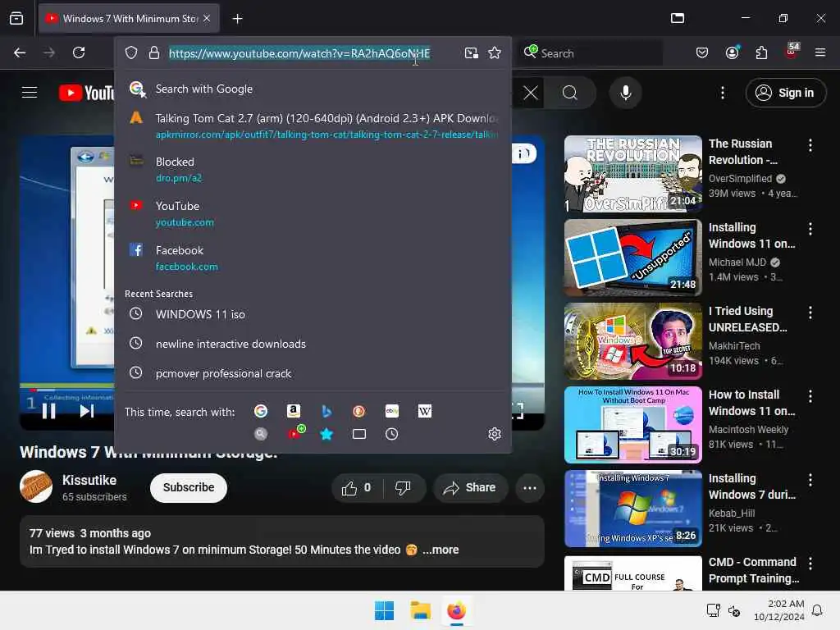Open Picture-in-Picture icon in address bar
The height and width of the screenshot is (630, 840).
tap(472, 52)
